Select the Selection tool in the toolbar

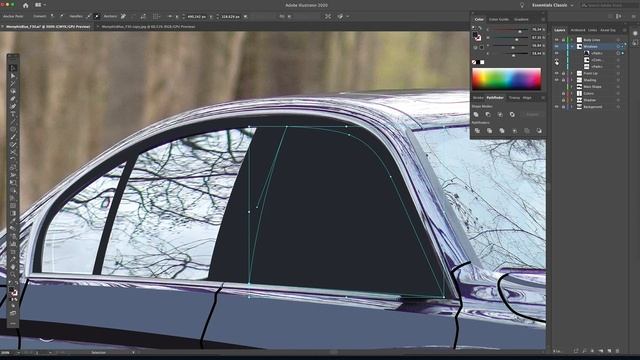coord(13,68)
